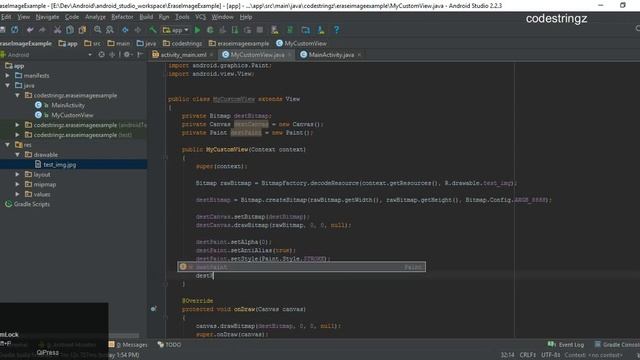
Task: Close the MainActivity.java tab
Action: point(359,55)
